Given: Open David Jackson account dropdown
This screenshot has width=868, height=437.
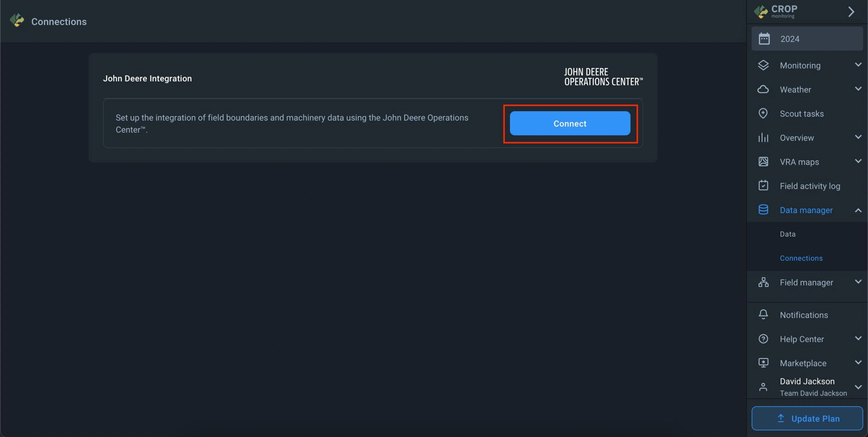Looking at the screenshot, I should [x=858, y=387].
